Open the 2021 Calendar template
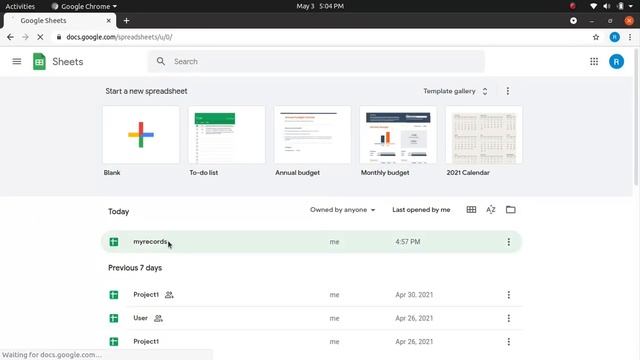The height and width of the screenshot is (360, 640). click(x=484, y=135)
